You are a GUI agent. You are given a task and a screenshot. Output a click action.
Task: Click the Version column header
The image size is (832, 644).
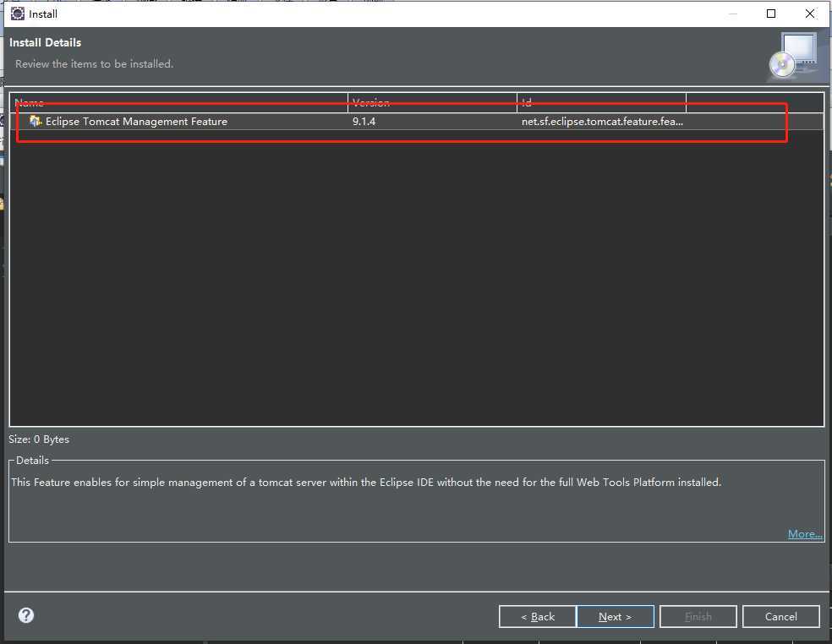click(x=432, y=102)
